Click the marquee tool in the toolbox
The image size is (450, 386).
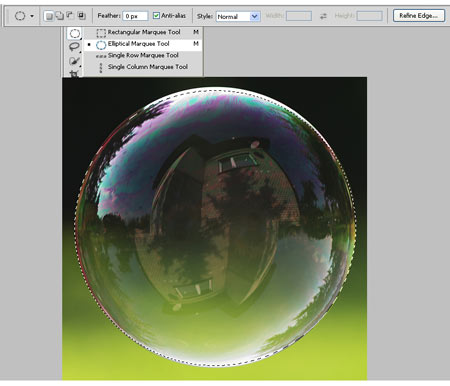[74, 33]
